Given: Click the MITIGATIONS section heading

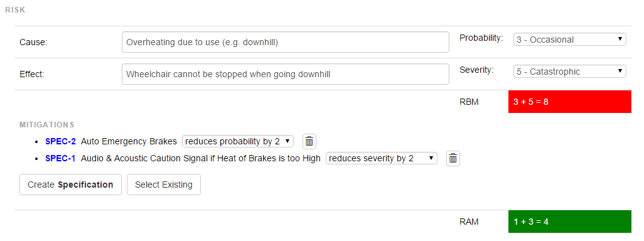Looking at the screenshot, I should pyautogui.click(x=47, y=124).
